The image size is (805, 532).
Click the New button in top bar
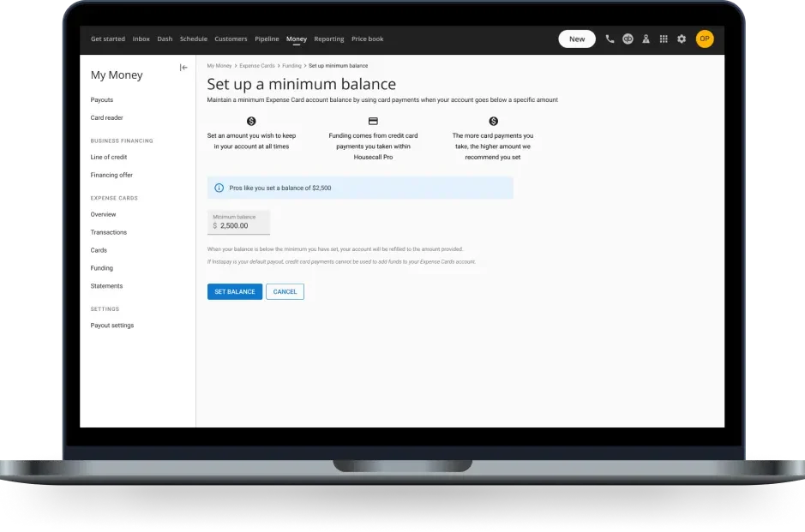coord(576,39)
